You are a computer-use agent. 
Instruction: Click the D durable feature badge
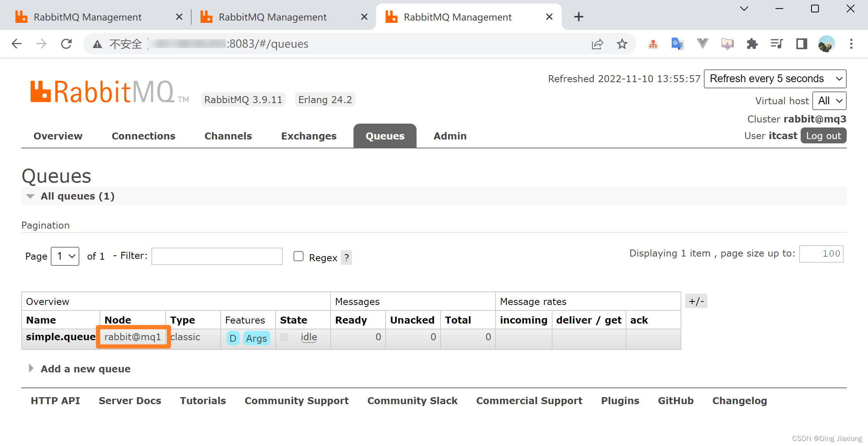click(233, 338)
